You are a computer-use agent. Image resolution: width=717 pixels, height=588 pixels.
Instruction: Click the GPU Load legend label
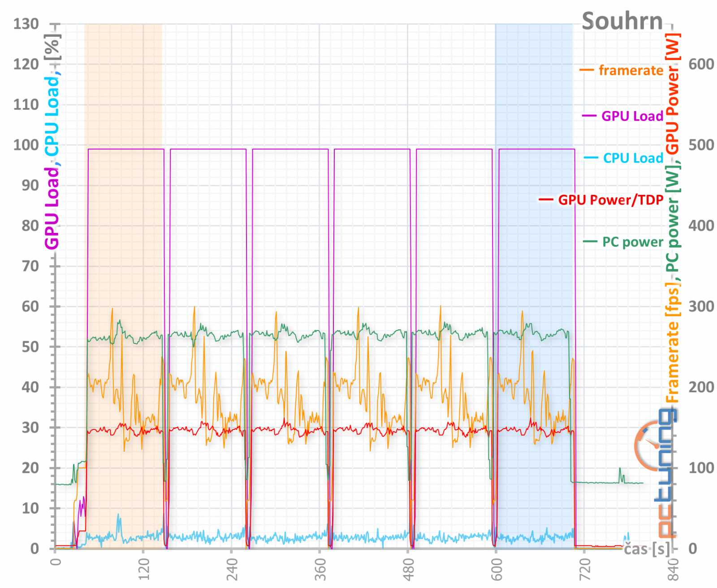632,116
